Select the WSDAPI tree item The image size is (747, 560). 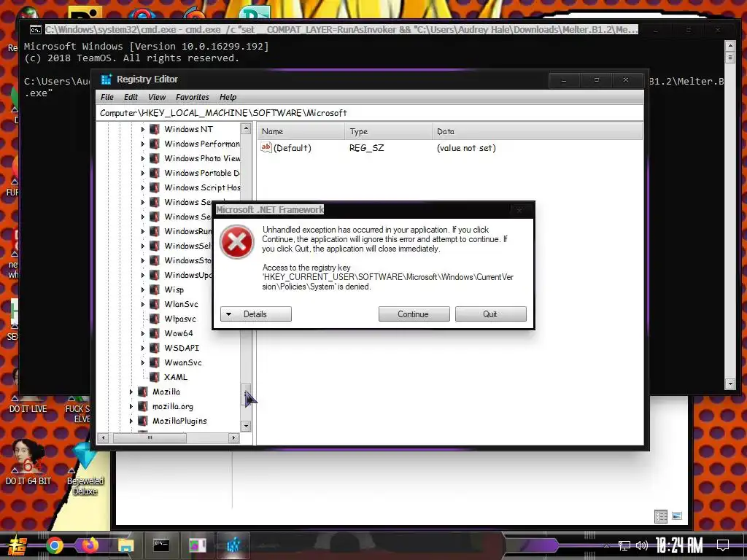pos(182,348)
